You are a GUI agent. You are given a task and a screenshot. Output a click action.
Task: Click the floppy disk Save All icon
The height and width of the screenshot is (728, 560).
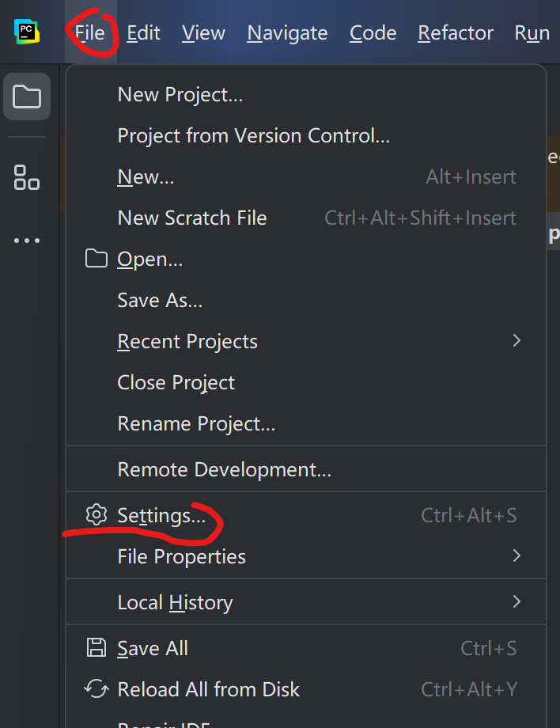96,648
